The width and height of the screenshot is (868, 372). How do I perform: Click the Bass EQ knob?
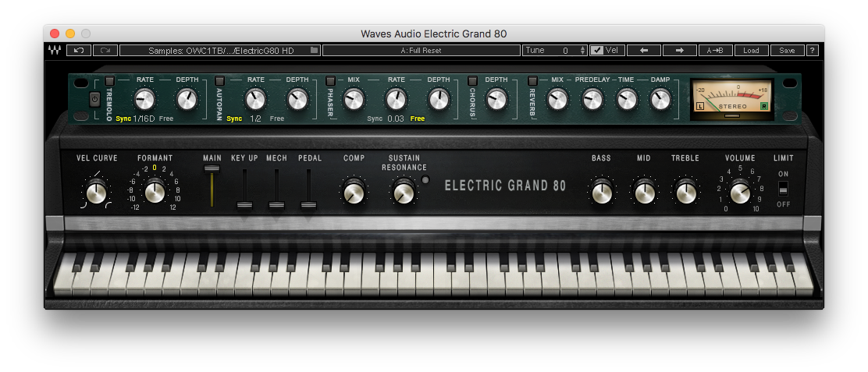tap(601, 192)
